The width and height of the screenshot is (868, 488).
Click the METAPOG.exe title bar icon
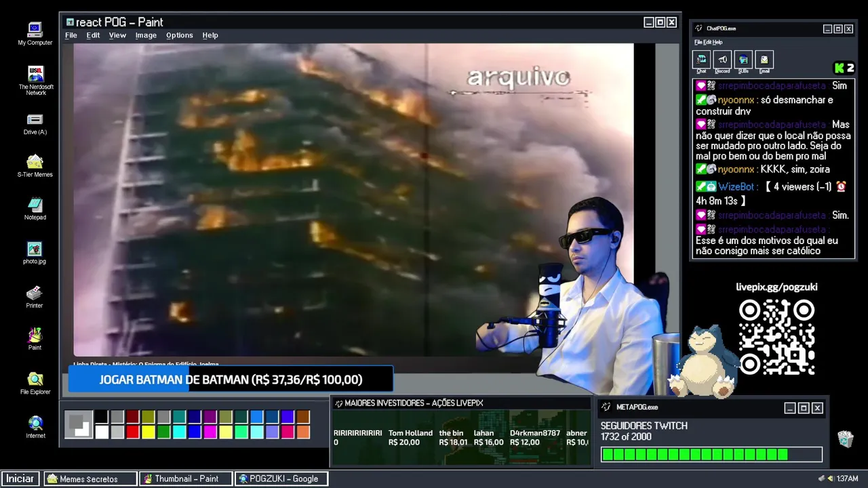click(x=607, y=407)
